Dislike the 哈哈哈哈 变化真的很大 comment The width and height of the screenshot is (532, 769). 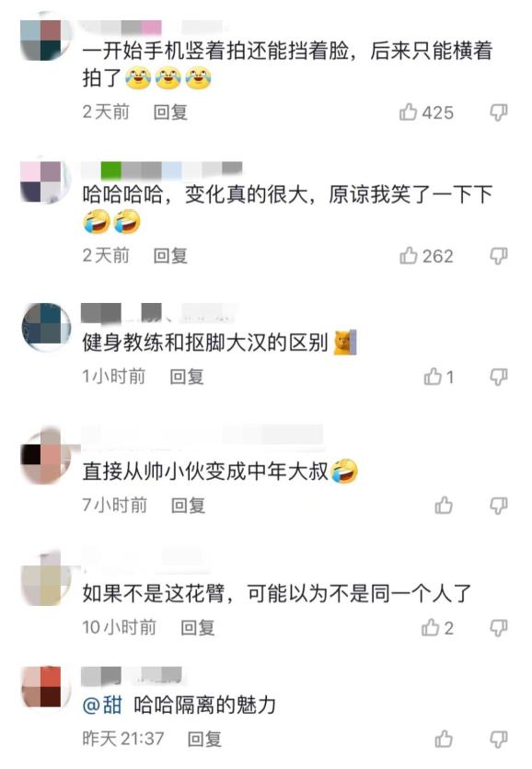(x=499, y=255)
